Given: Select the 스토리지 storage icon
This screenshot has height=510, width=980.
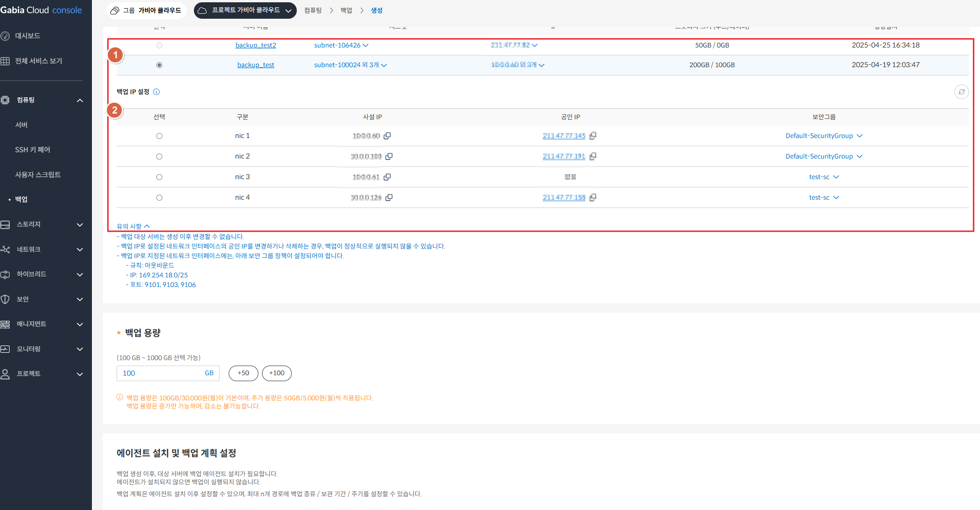Looking at the screenshot, I should point(5,224).
